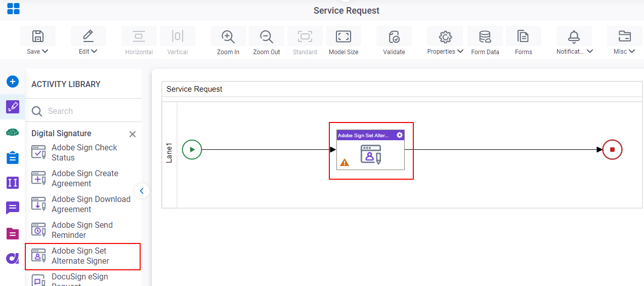Select Adobe Sign Create Agreement activity
Image resolution: width=644 pixels, height=286 pixels.
click(83, 178)
